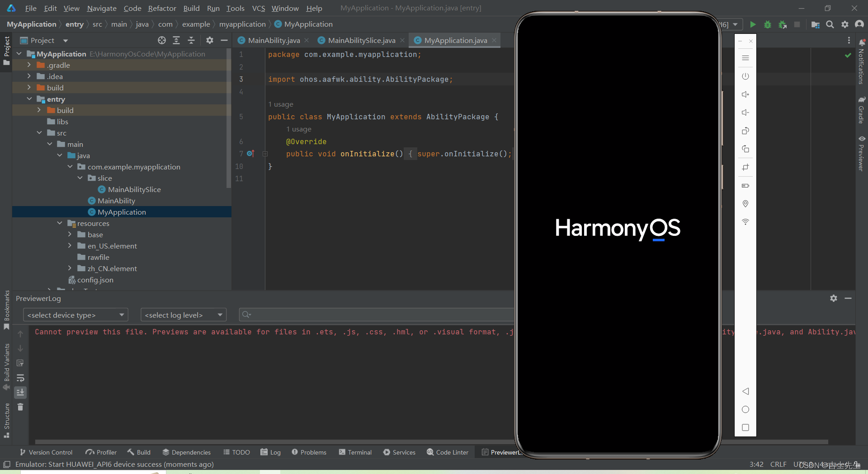868x474 pixels.
Task: Expand the .idea folder
Action: click(x=29, y=76)
